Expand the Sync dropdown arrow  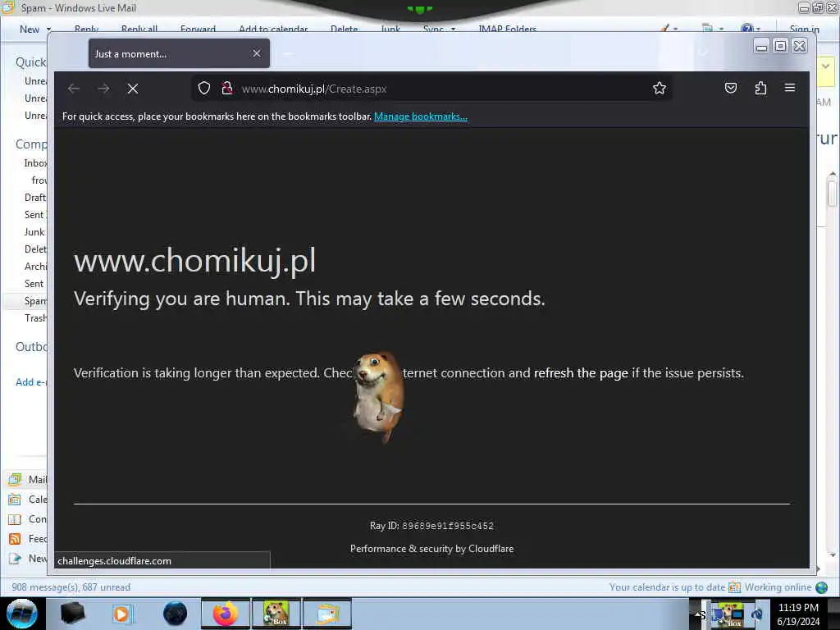[453, 30]
